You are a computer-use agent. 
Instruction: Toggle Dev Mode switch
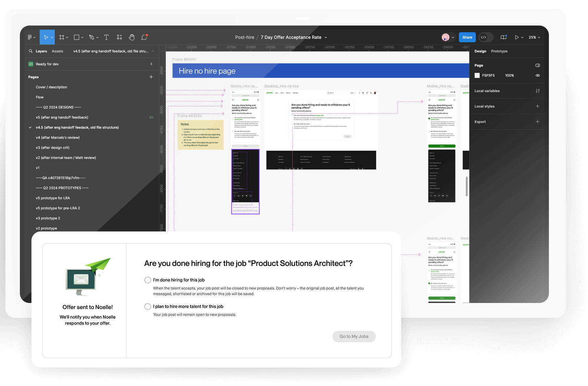tap(485, 37)
